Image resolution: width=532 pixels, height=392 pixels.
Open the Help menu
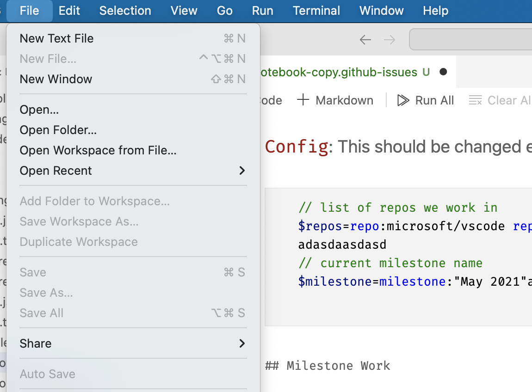coord(435,10)
